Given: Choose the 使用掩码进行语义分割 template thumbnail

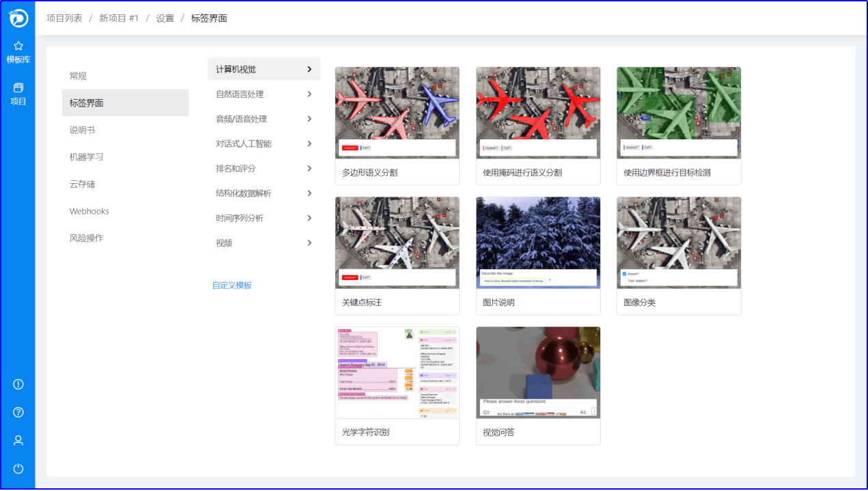Looking at the screenshot, I should [x=538, y=113].
